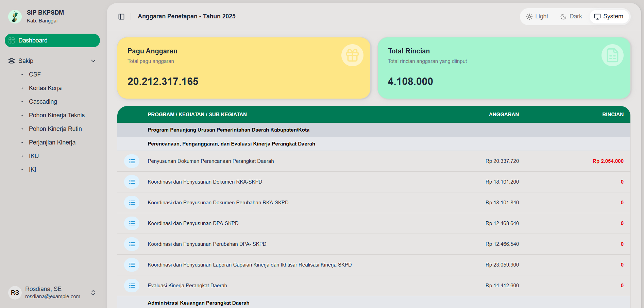This screenshot has width=644, height=308.
Task: Open list icon for Penyusunan DPA-SKPD row
Action: click(x=132, y=223)
